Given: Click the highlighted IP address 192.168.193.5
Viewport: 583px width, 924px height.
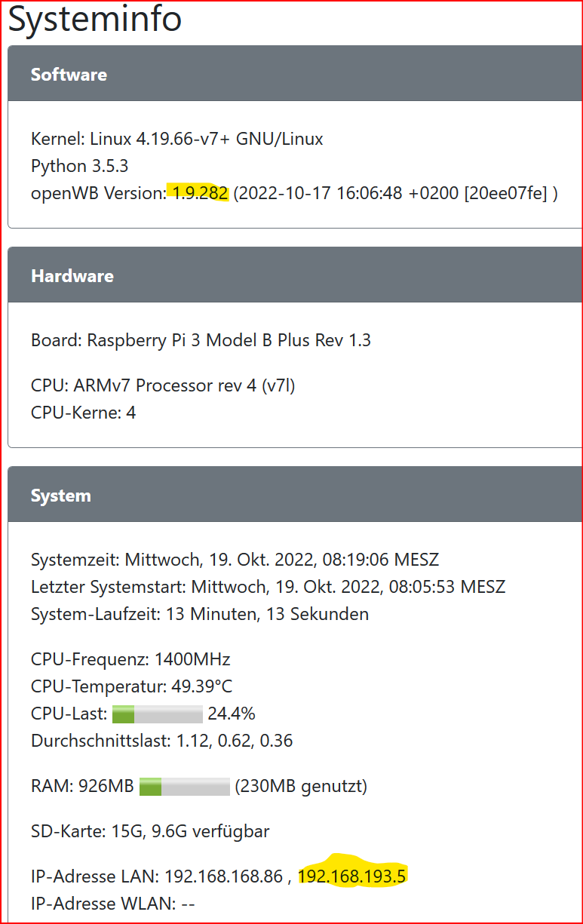Looking at the screenshot, I should pos(352,876).
